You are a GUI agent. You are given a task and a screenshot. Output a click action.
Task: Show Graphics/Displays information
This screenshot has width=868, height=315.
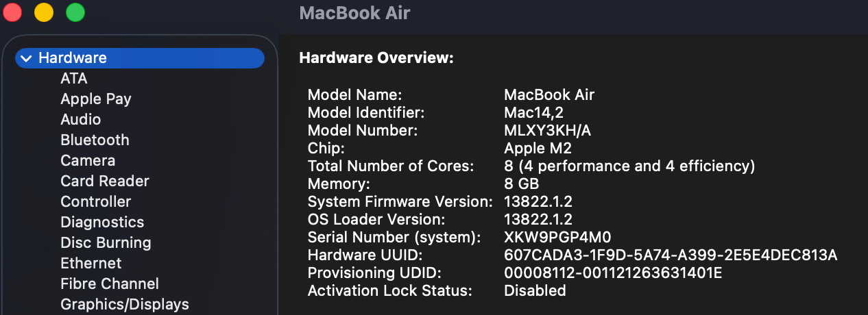click(125, 304)
